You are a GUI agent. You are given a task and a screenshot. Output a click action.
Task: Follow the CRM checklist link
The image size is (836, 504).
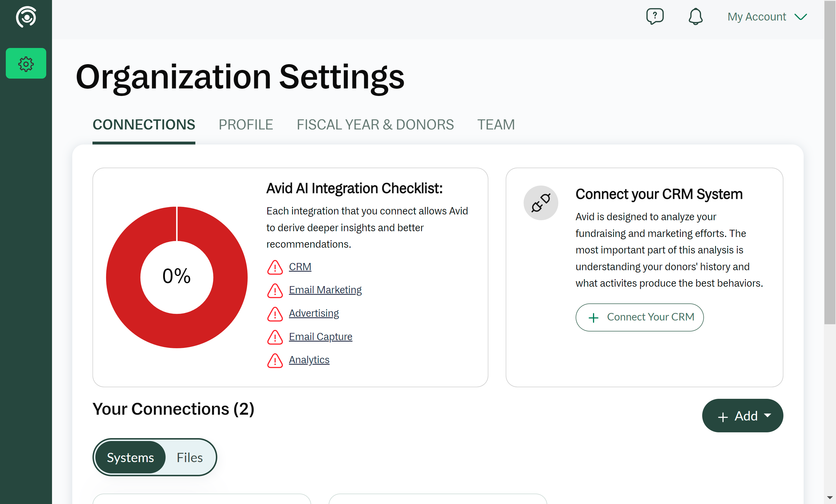[300, 267]
